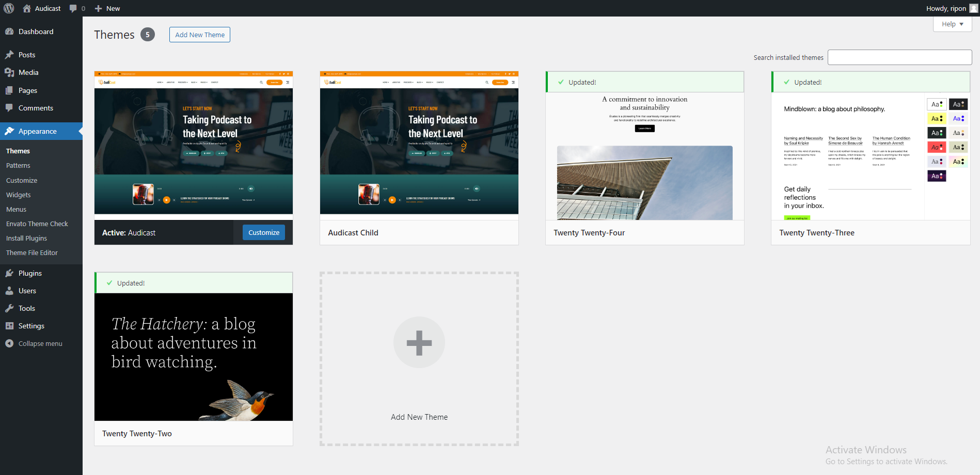Open the Twenty Twenty-Two theme screenshot

point(194,357)
